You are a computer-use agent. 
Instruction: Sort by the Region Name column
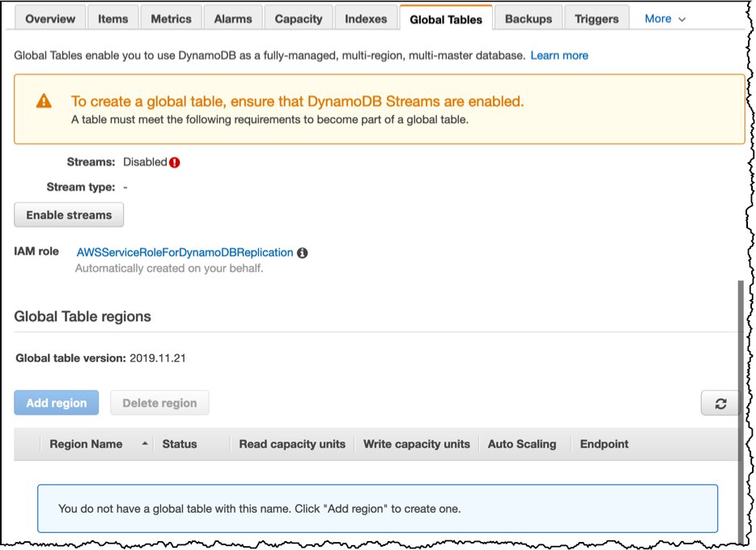[86, 444]
